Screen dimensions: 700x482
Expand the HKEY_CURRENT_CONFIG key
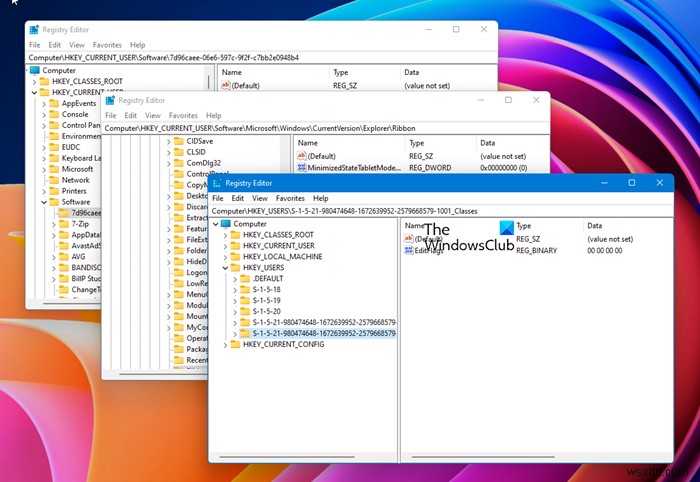(225, 345)
